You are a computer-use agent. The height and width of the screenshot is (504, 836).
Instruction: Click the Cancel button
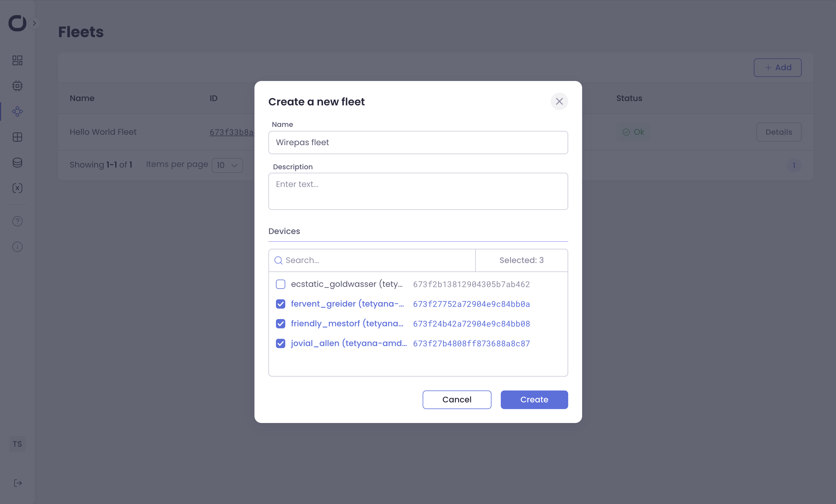click(456, 399)
